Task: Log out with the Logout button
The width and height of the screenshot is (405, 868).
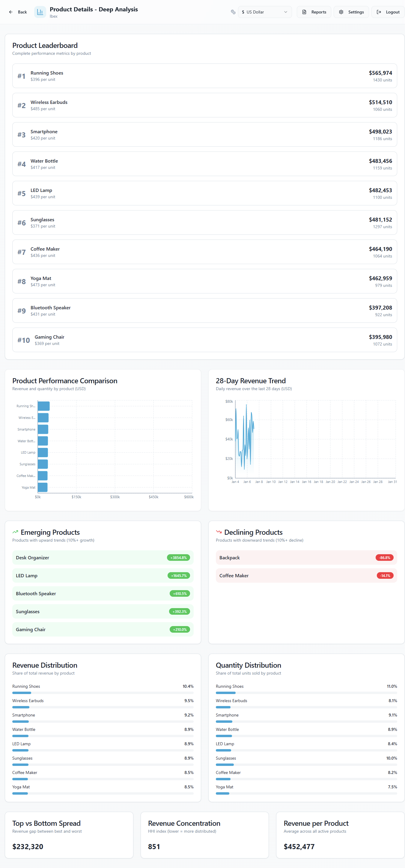Action: (x=388, y=12)
